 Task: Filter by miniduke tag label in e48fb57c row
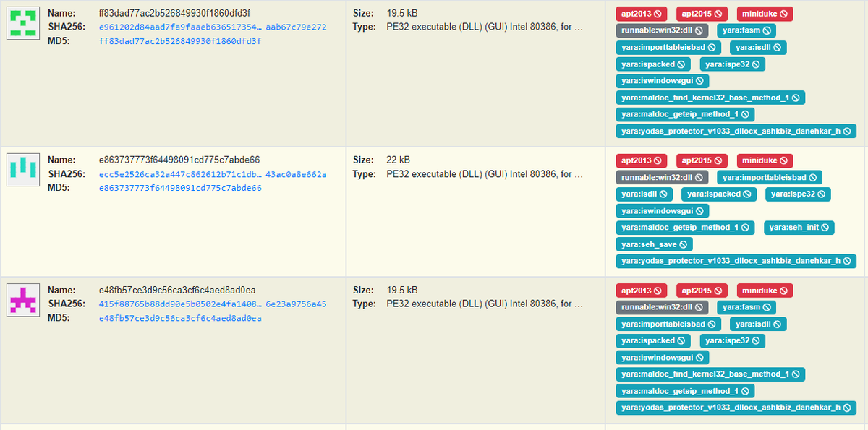click(x=759, y=291)
